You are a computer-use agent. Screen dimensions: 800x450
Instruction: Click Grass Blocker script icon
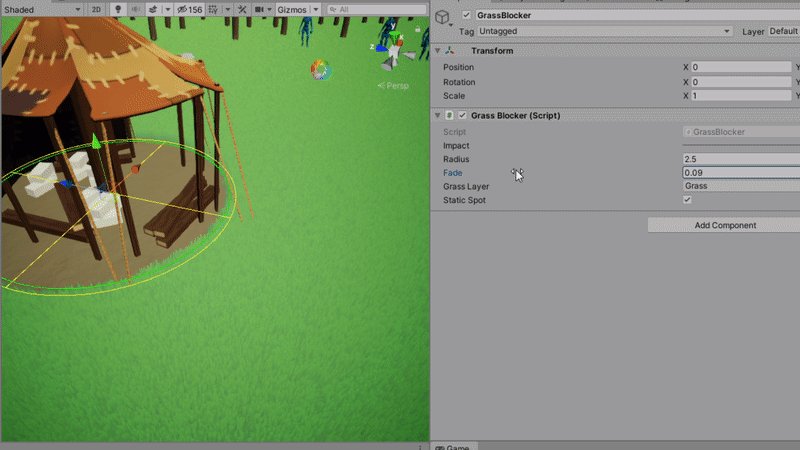tap(449, 115)
